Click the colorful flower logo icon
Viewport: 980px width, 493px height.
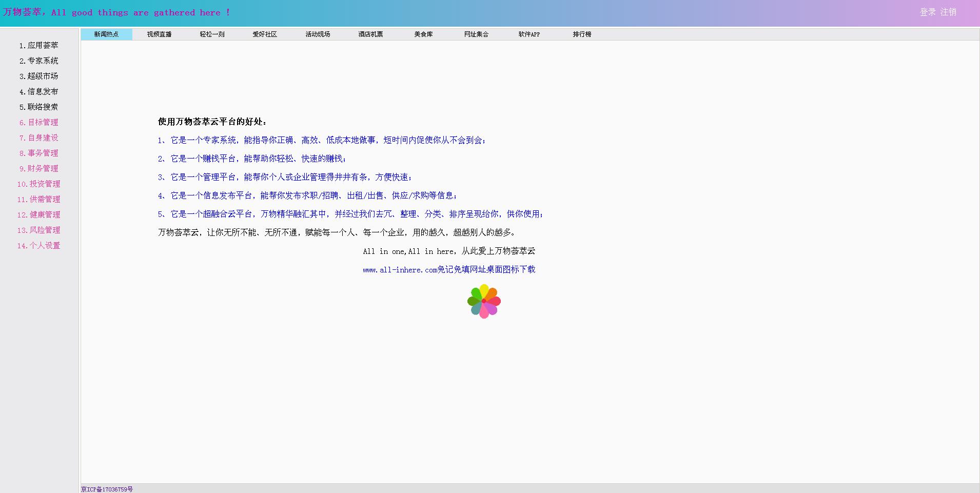click(x=484, y=301)
